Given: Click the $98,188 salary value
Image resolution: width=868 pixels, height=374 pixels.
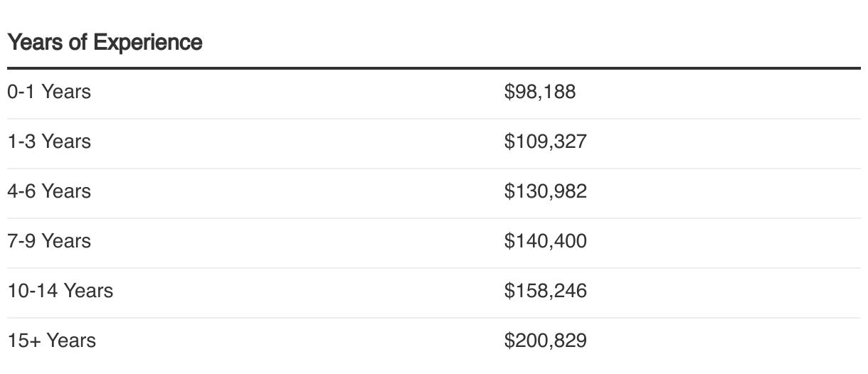Looking at the screenshot, I should [539, 92].
